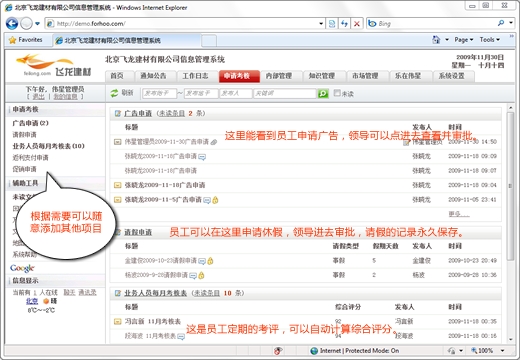Screen dimensions: 520x360
Task: Open a new blank browser tab
Action: 209,41
